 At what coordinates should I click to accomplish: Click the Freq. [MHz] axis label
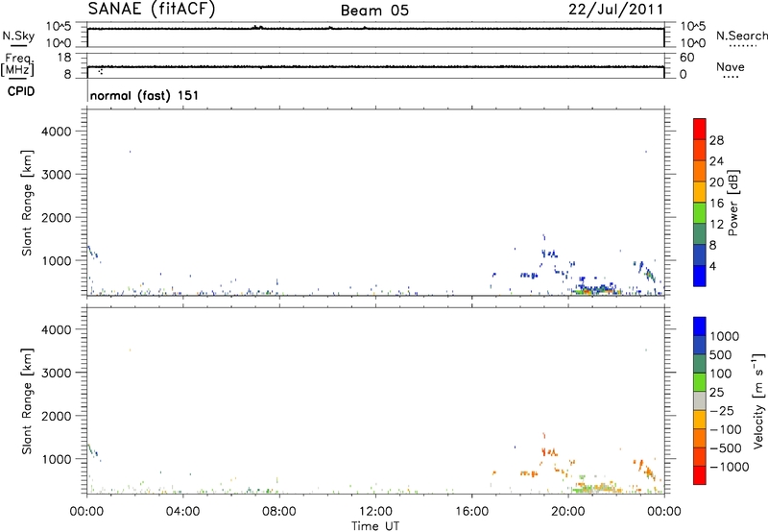click(18, 64)
